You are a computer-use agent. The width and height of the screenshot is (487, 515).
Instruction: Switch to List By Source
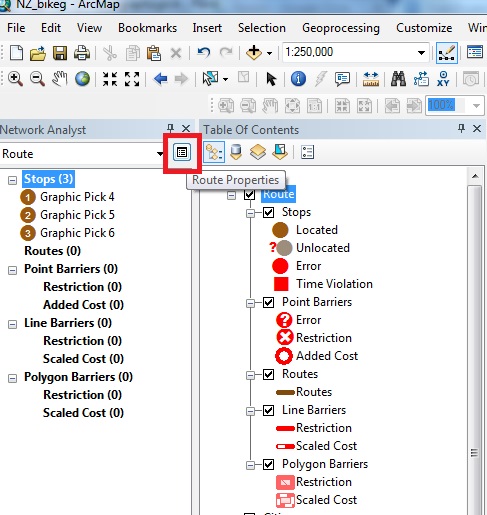pos(236,152)
